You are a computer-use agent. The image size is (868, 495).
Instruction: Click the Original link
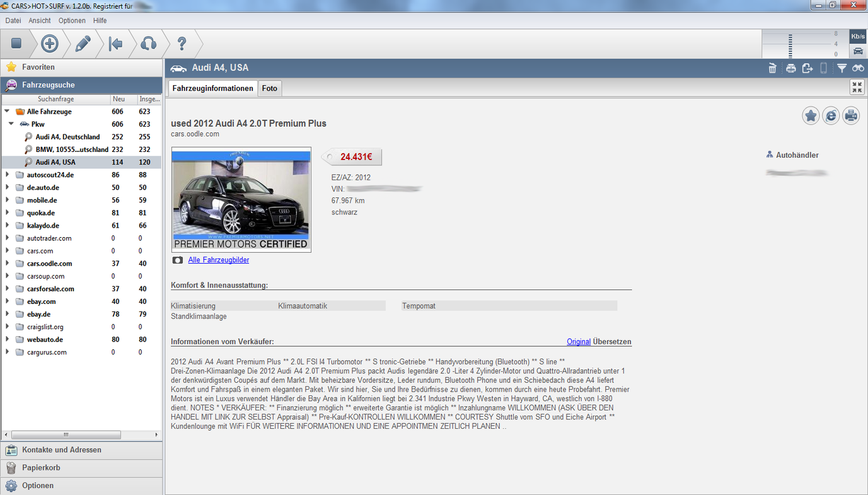click(579, 342)
